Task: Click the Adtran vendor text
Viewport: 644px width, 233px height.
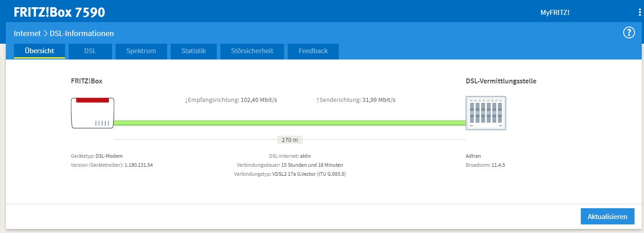Action: pyautogui.click(x=473, y=156)
